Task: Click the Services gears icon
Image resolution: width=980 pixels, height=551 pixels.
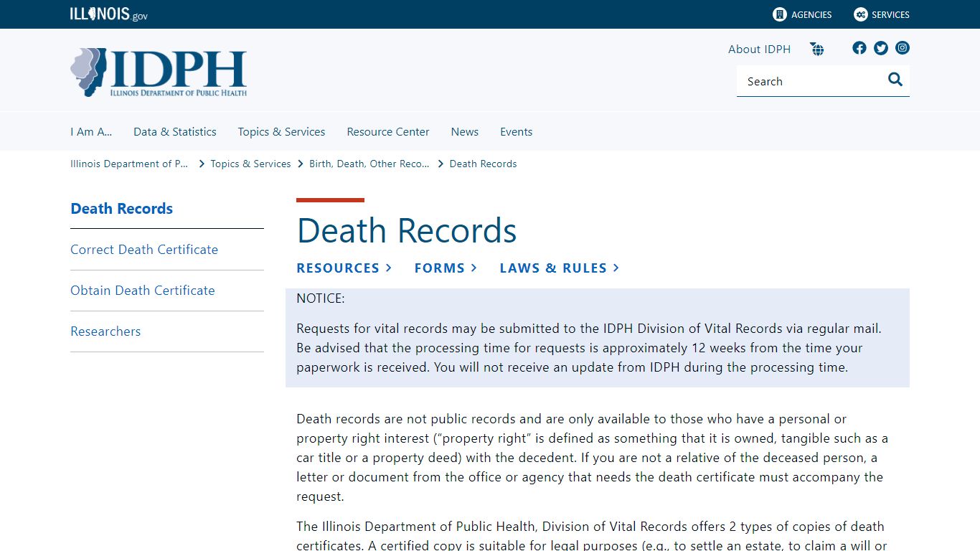Action: (x=861, y=14)
